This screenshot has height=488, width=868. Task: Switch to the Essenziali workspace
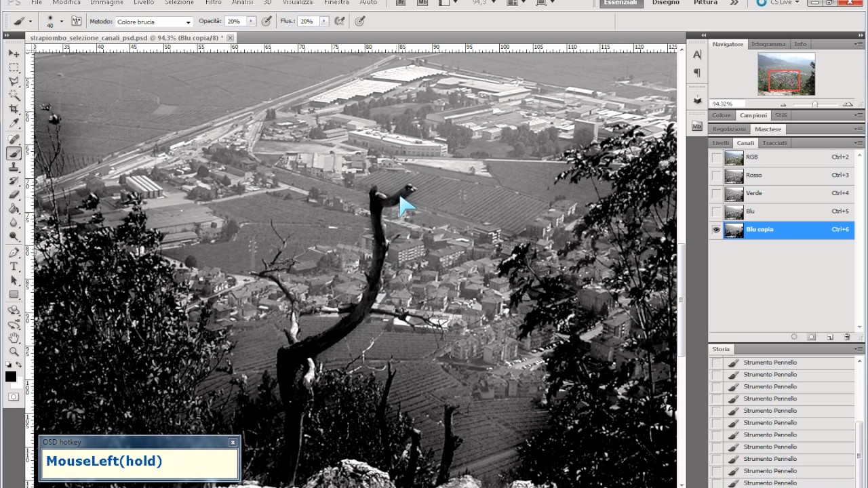coord(620,3)
